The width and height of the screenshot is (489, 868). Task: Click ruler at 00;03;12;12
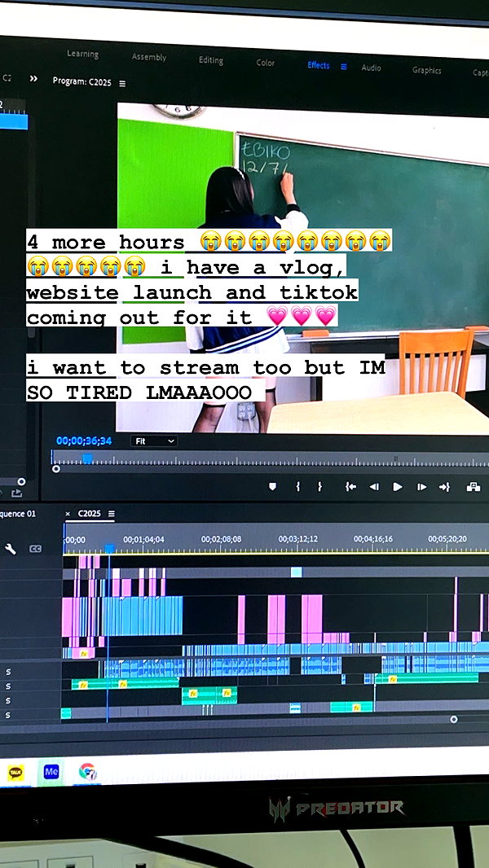pos(298,539)
